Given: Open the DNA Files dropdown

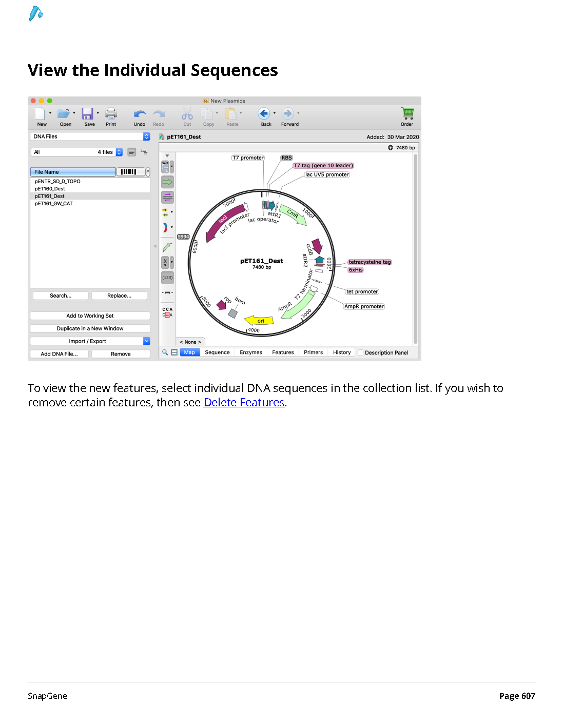Looking at the screenshot, I should click(x=90, y=136).
